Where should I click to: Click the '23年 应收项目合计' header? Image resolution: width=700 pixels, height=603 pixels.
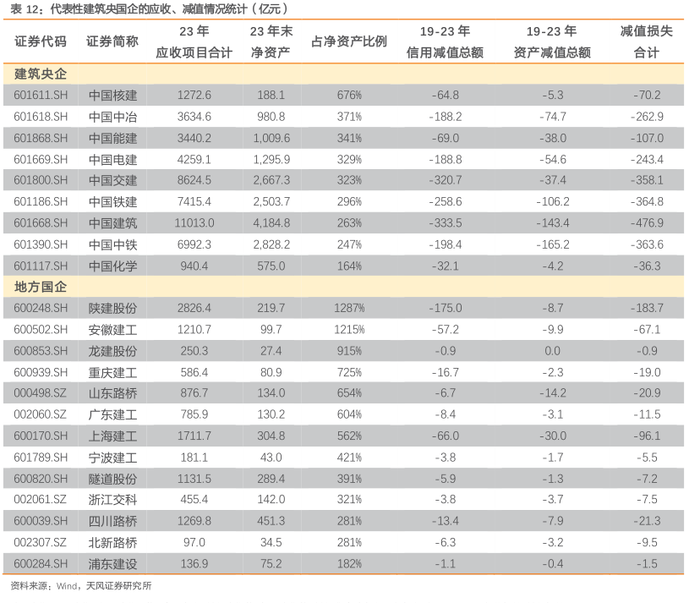point(194,41)
